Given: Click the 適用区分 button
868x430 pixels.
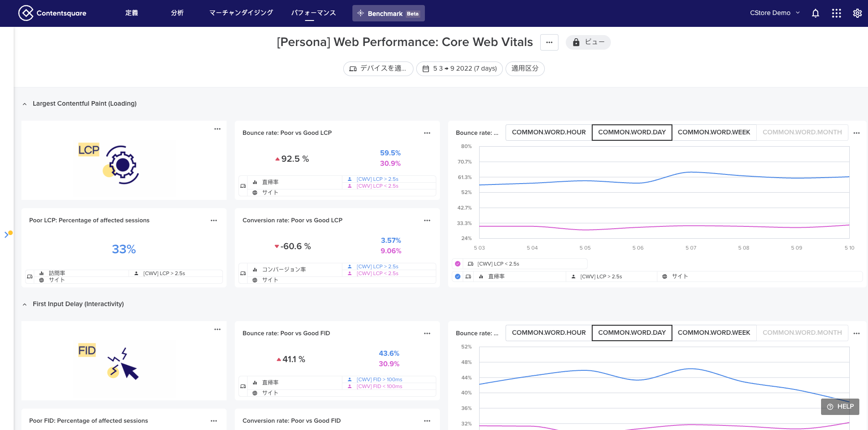Looking at the screenshot, I should 525,69.
